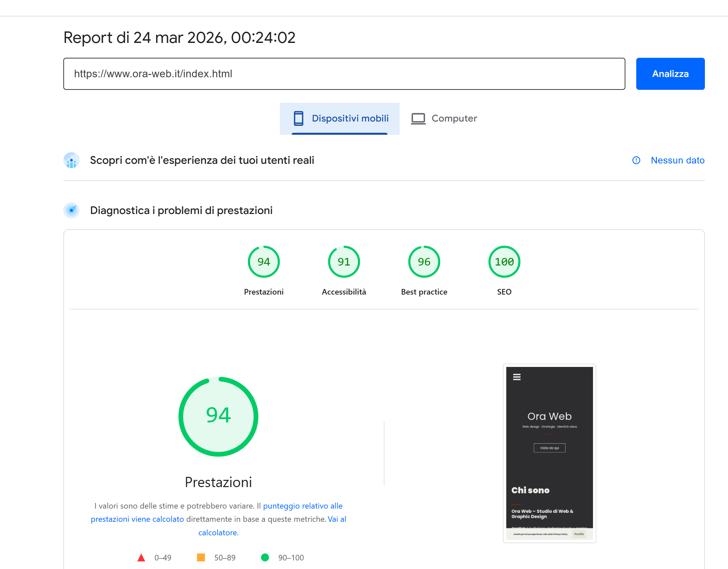This screenshot has height=569, width=728.
Task: Switch to the Computer tab
Action: [454, 119]
